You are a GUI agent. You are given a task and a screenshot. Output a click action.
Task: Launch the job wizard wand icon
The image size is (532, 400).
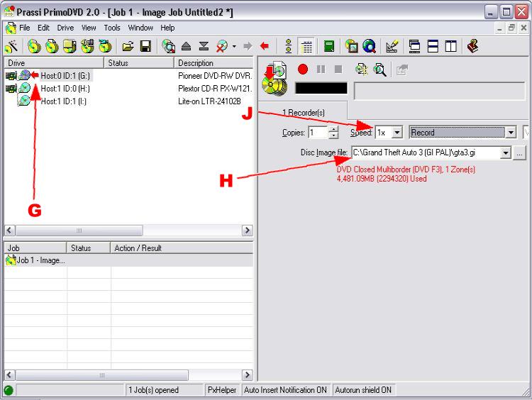tap(11, 46)
